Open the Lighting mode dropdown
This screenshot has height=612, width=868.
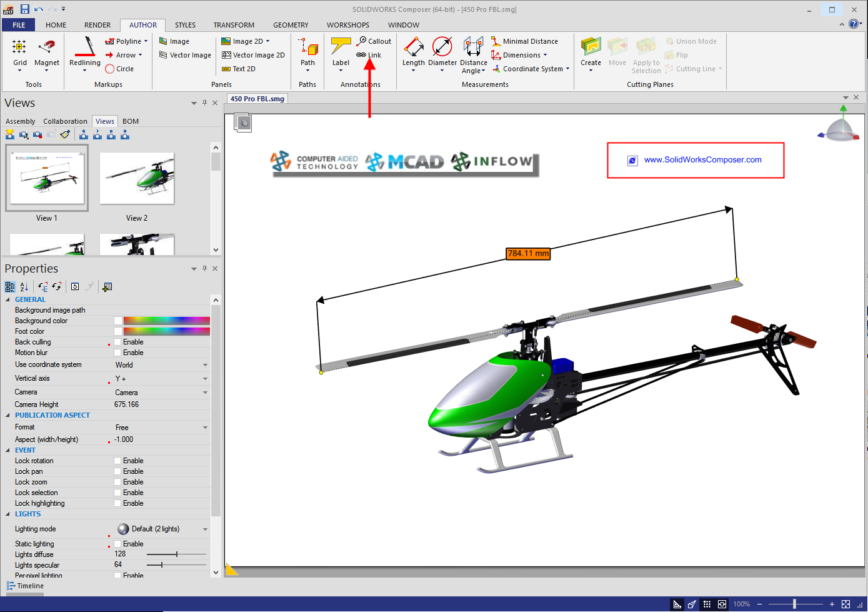[x=205, y=529]
